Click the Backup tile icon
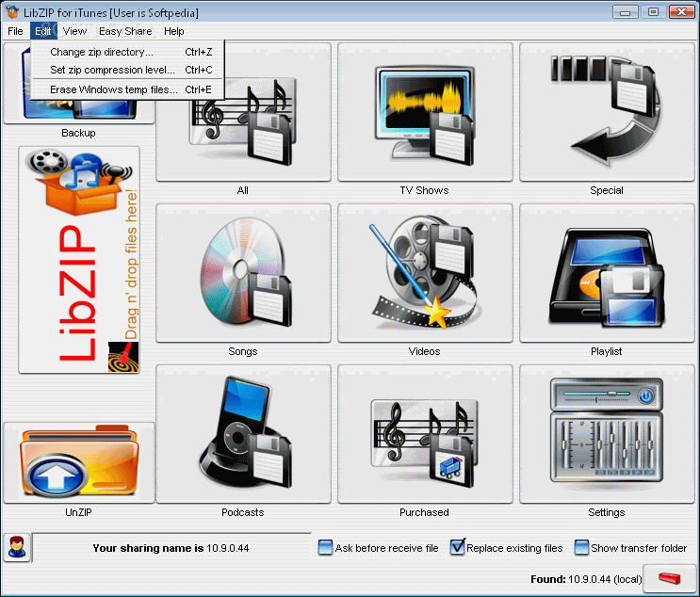The image size is (700, 597). coord(79,111)
